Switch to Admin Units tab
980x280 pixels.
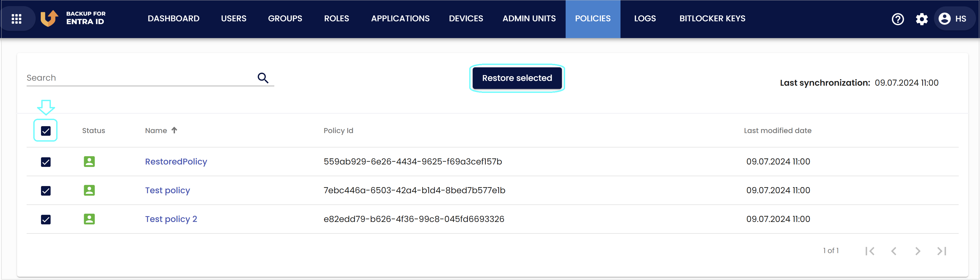click(x=529, y=19)
